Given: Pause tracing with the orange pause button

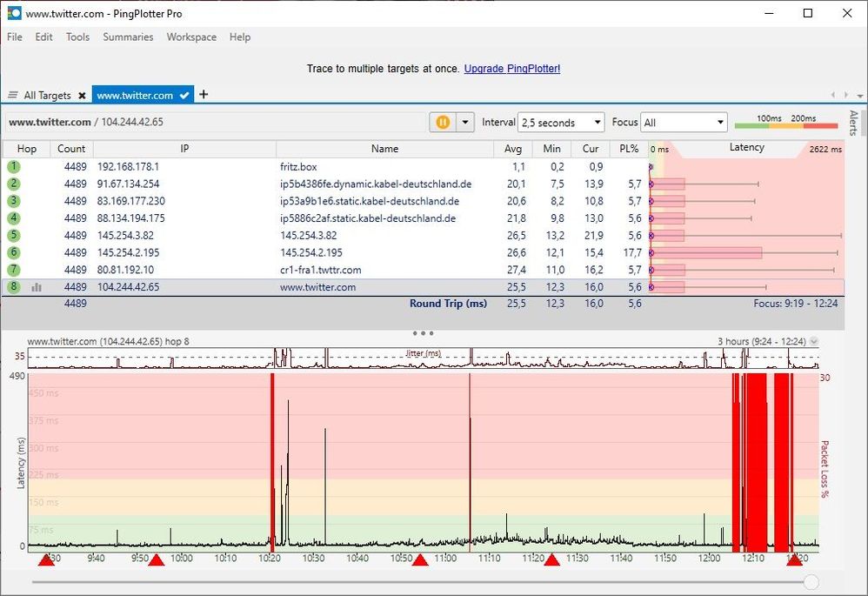Looking at the screenshot, I should pyautogui.click(x=443, y=122).
